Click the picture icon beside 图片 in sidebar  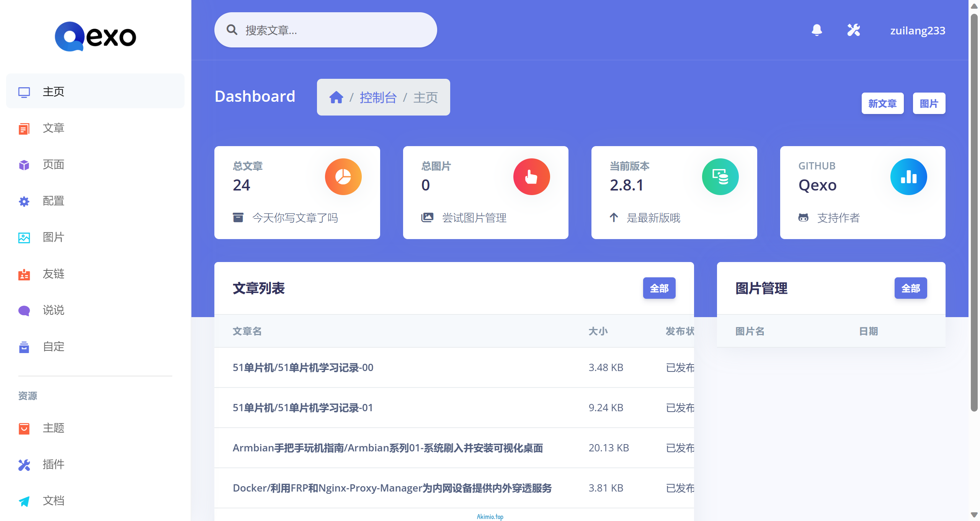point(24,238)
